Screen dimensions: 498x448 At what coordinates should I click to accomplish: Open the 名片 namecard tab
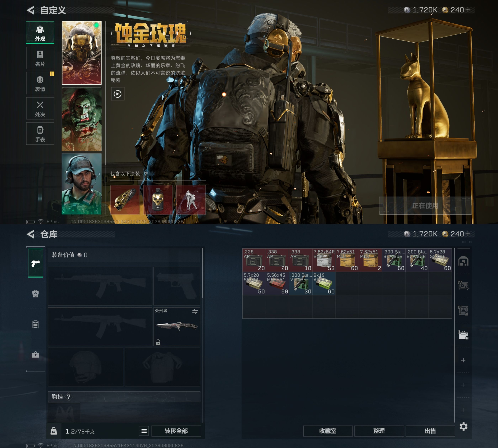pos(40,58)
